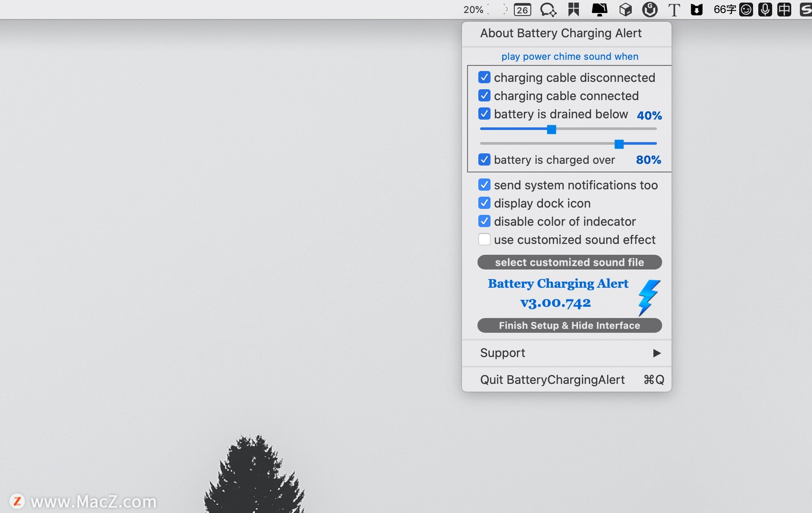Toggle disable color of indecator
This screenshot has width=812, height=513.
(484, 221)
